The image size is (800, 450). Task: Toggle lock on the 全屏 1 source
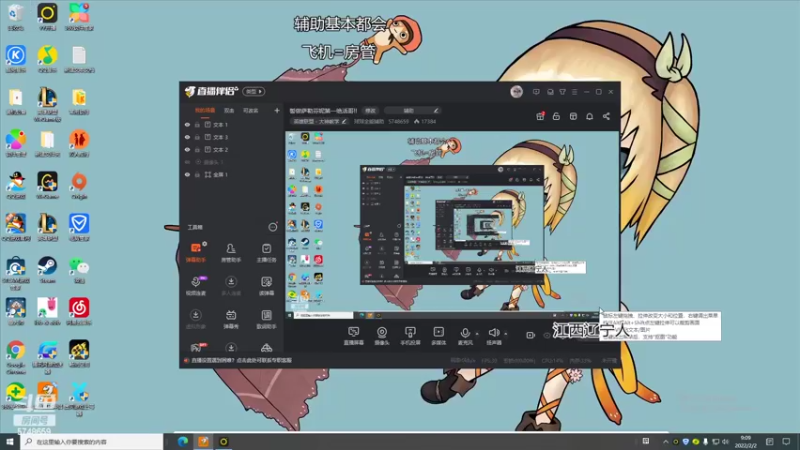click(x=197, y=174)
